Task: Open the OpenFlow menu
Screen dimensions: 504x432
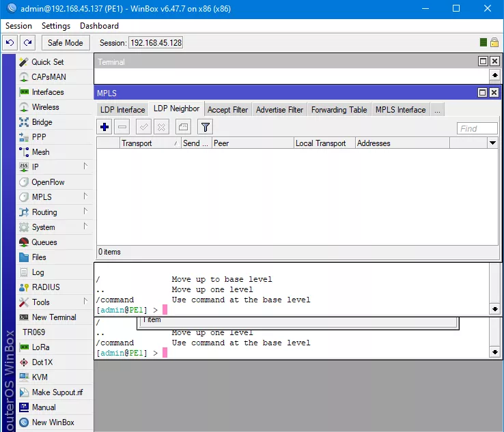Action: (x=54, y=182)
